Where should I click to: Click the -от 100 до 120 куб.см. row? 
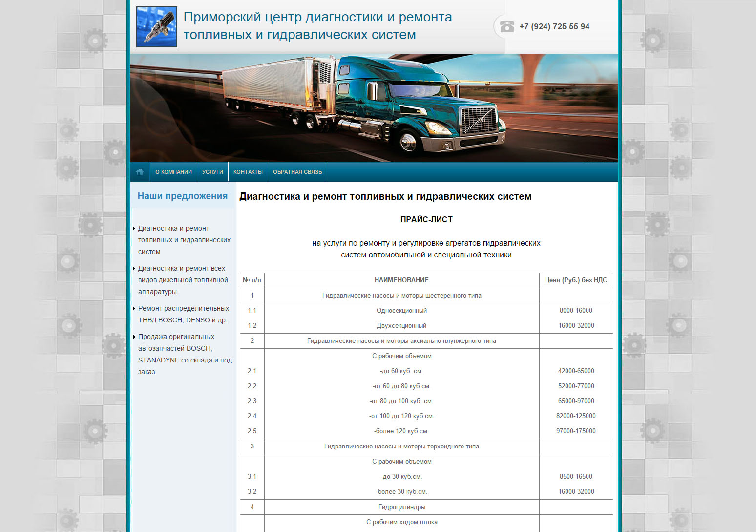click(401, 416)
